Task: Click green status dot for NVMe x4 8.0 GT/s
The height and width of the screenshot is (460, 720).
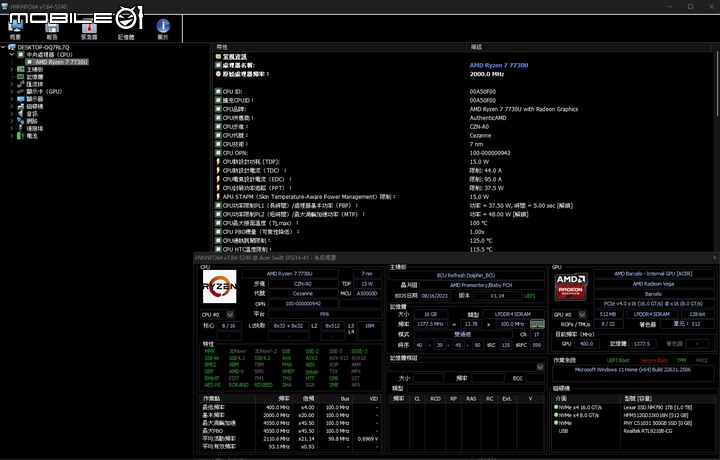Action: click(x=556, y=415)
